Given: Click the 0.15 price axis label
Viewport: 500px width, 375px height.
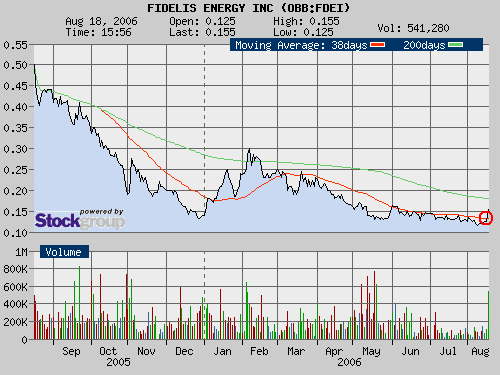Looking at the screenshot, I should click(15, 212).
